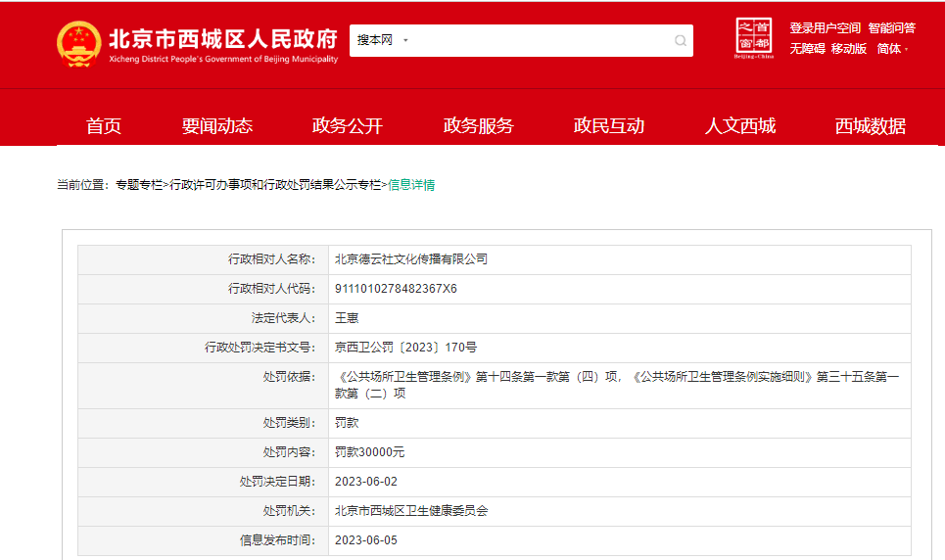This screenshot has width=945, height=560.
Task: Click the 专题专栏 breadcrumb link
Action: [x=139, y=185]
